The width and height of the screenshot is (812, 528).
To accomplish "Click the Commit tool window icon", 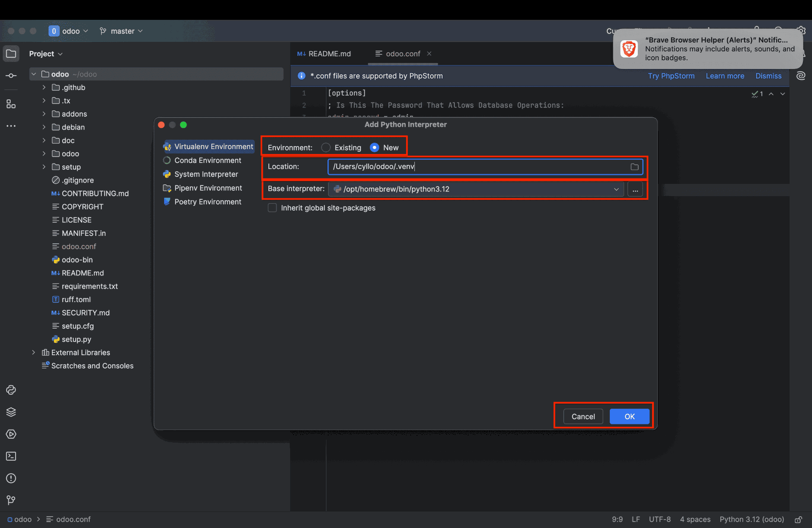I will click(x=11, y=76).
